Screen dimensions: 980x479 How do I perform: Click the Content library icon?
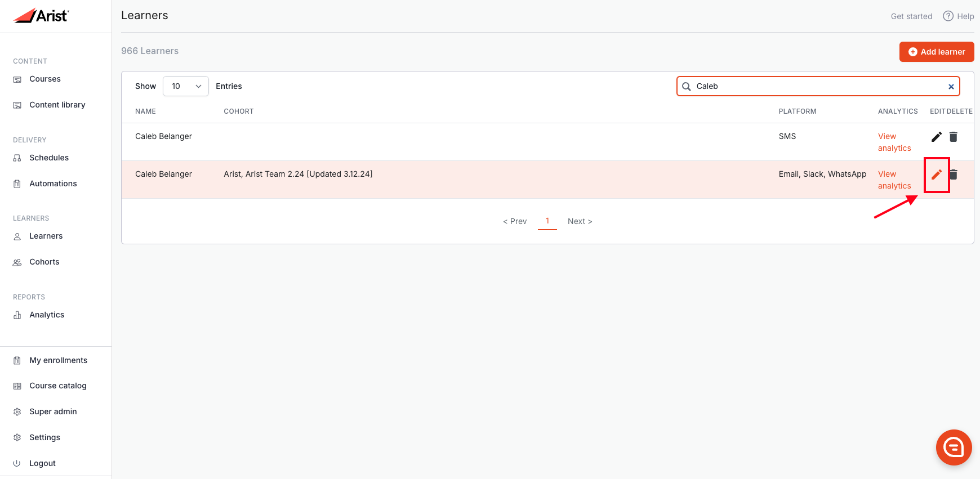coord(17,105)
